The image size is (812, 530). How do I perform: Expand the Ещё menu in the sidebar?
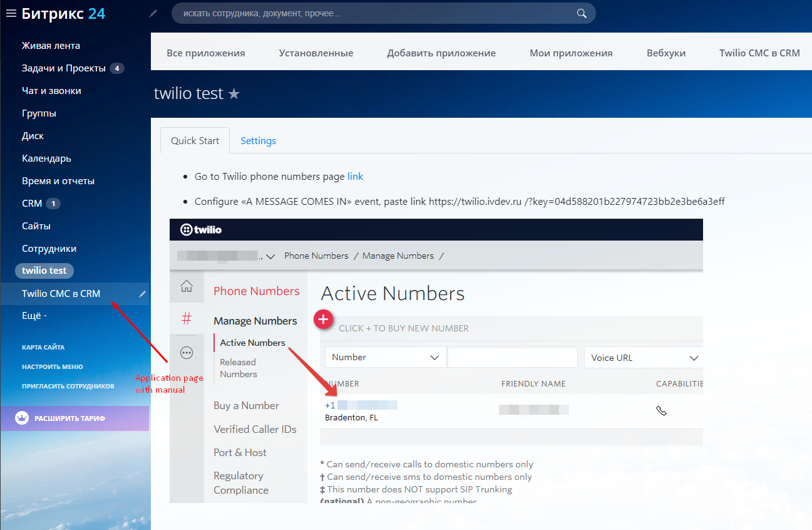34,316
